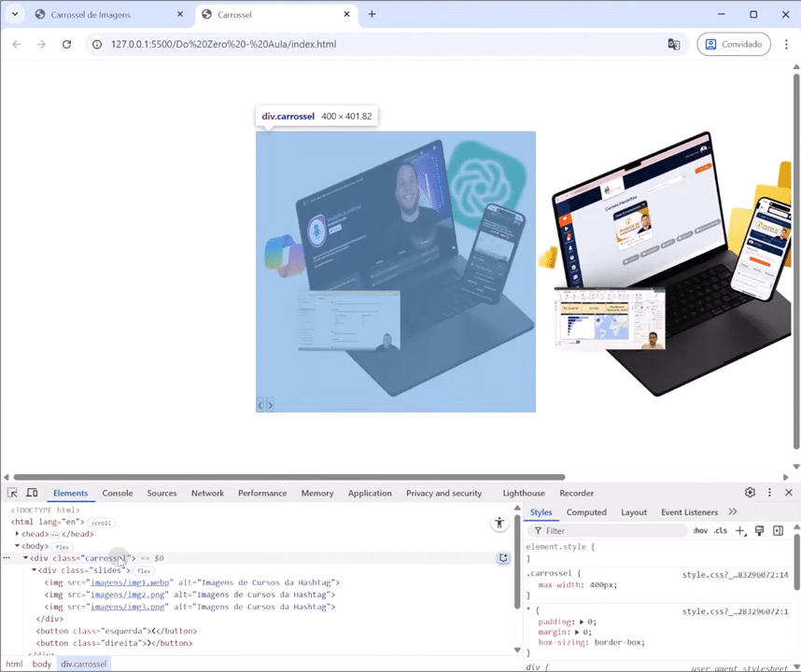Screen dimensions: 801x672
Task: Toggle the padding value disclosure arrow
Action: [582, 622]
